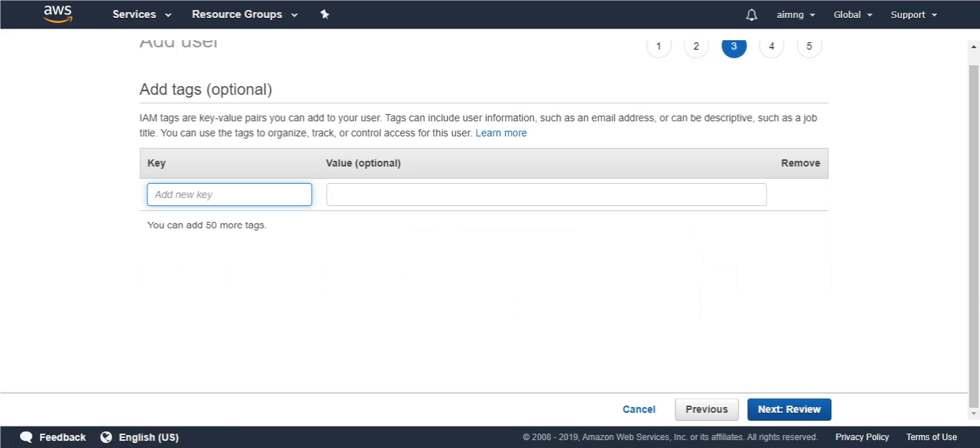The height and width of the screenshot is (448, 980).
Task: Cancel adding the user
Action: point(639,409)
